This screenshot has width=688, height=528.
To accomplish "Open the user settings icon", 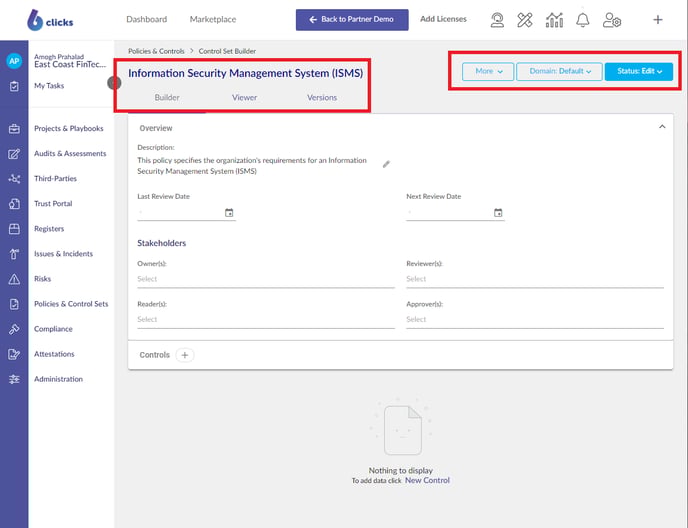I will click(x=612, y=20).
